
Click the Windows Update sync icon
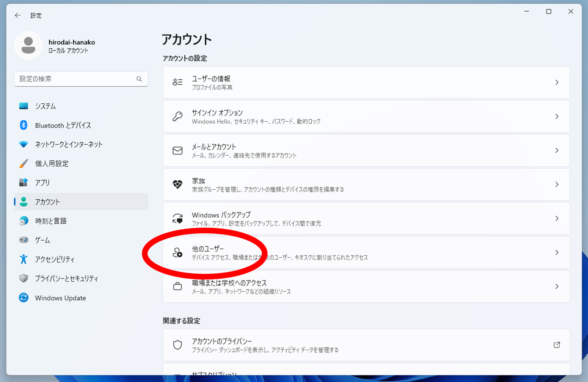click(x=24, y=298)
